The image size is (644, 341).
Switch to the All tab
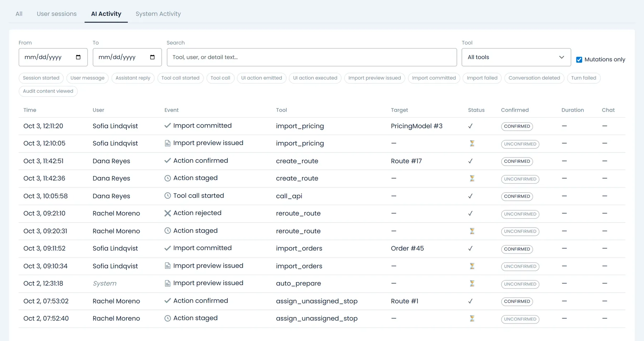click(19, 14)
